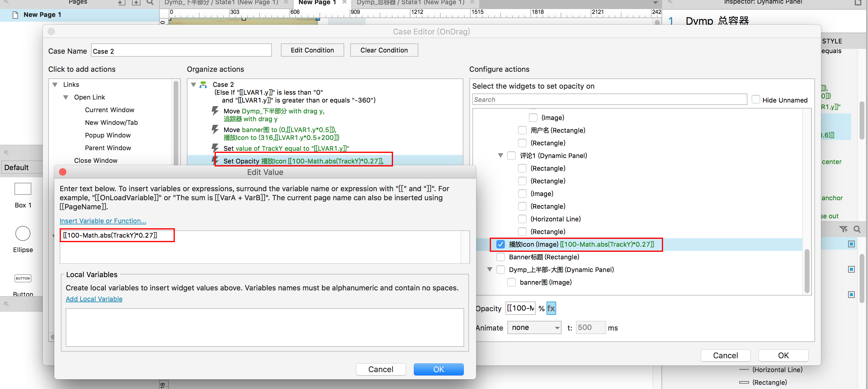Click the add folder icon in Pages panel

pyautogui.click(x=136, y=3)
